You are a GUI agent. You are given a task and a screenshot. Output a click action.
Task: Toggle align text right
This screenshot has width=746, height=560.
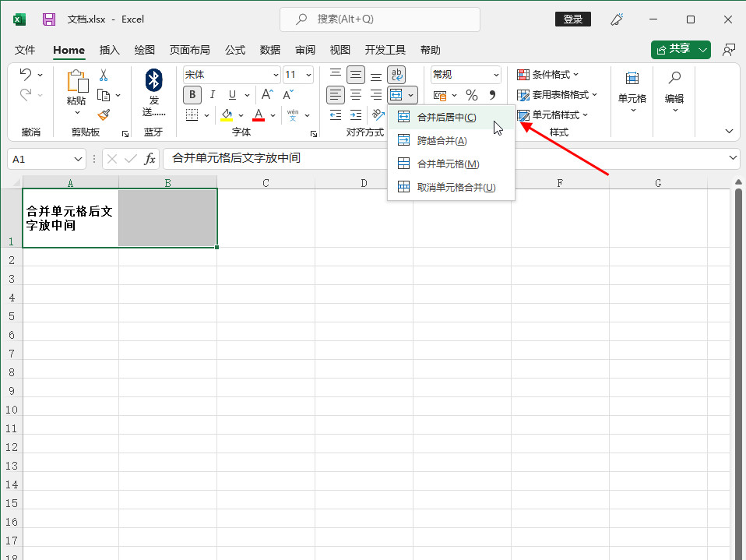point(376,95)
